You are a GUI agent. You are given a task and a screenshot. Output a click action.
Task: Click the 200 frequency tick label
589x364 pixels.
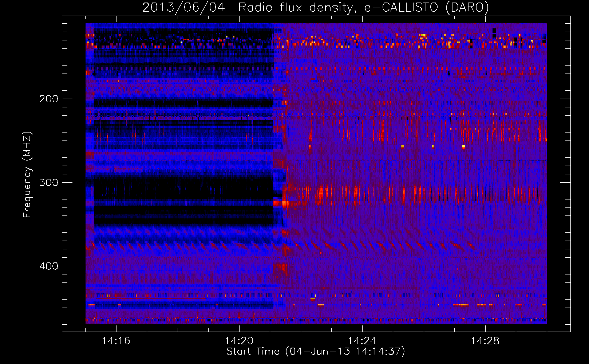[49, 99]
